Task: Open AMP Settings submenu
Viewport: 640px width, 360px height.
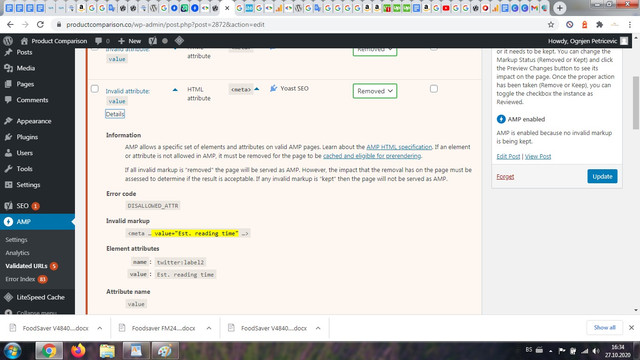Action: [x=16, y=240]
